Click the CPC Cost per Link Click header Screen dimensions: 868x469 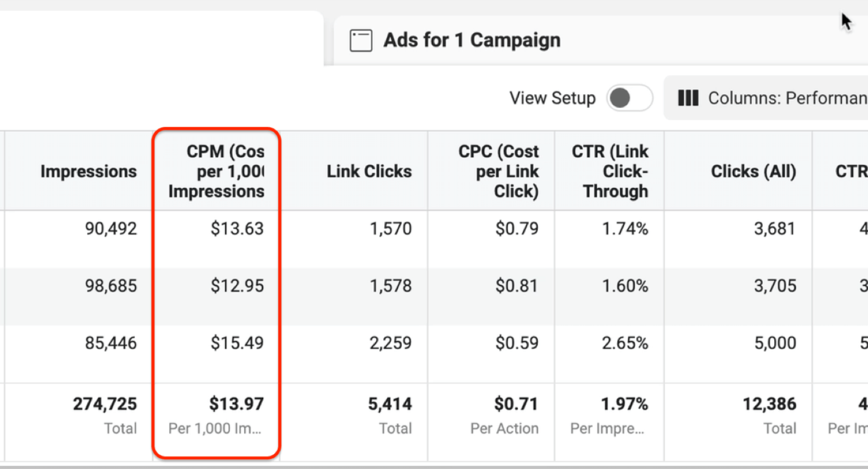pos(499,171)
